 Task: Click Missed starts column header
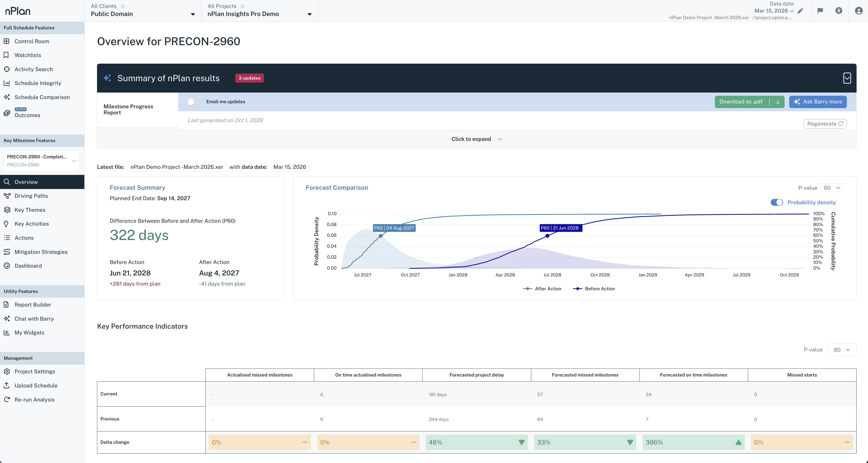(802, 375)
